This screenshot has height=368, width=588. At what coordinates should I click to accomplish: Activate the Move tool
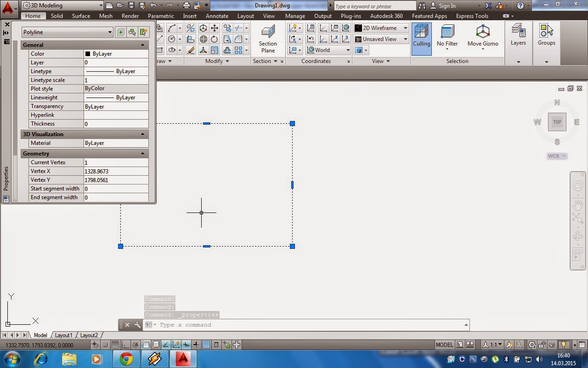[x=215, y=28]
